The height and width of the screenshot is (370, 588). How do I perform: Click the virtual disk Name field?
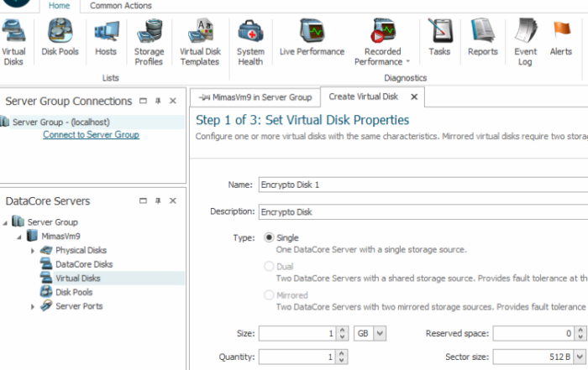[420, 185]
